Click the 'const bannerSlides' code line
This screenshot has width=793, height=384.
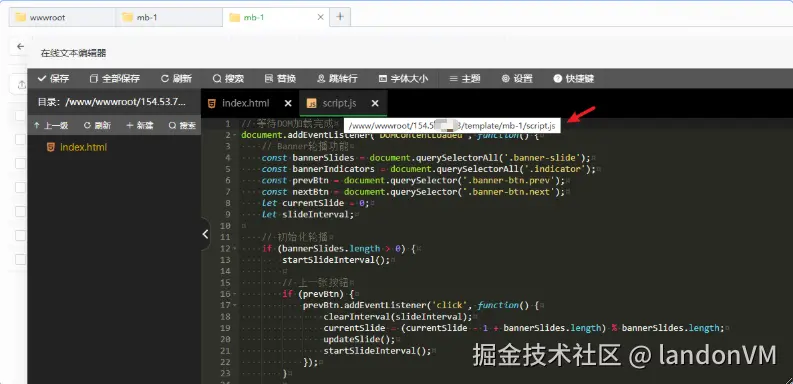426,158
